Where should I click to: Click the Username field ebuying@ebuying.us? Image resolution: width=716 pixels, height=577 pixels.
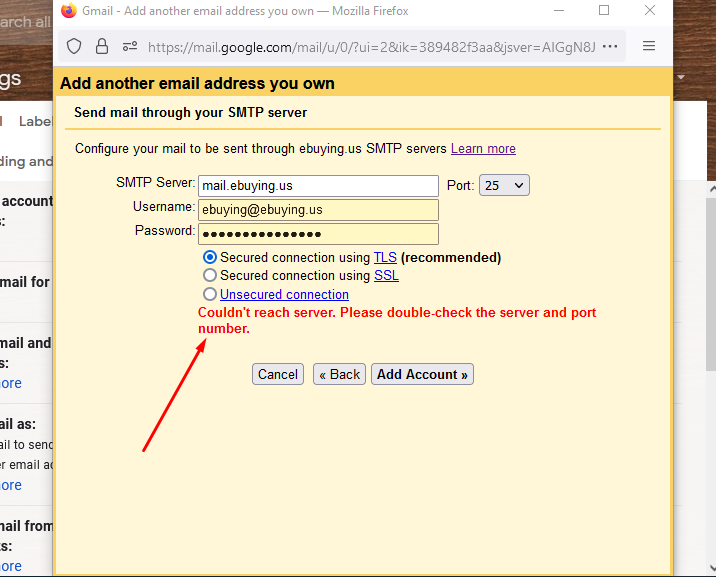click(318, 210)
